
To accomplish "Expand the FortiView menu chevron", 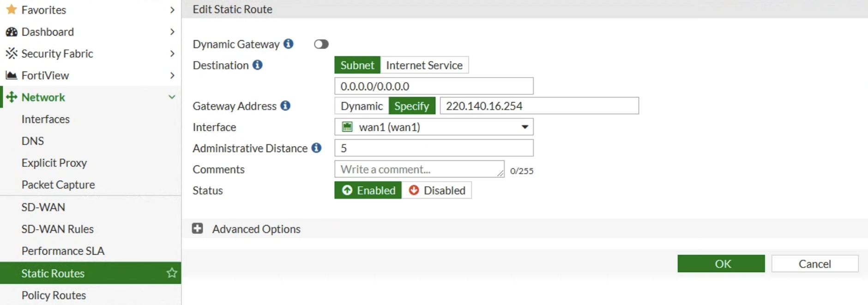I will [172, 75].
